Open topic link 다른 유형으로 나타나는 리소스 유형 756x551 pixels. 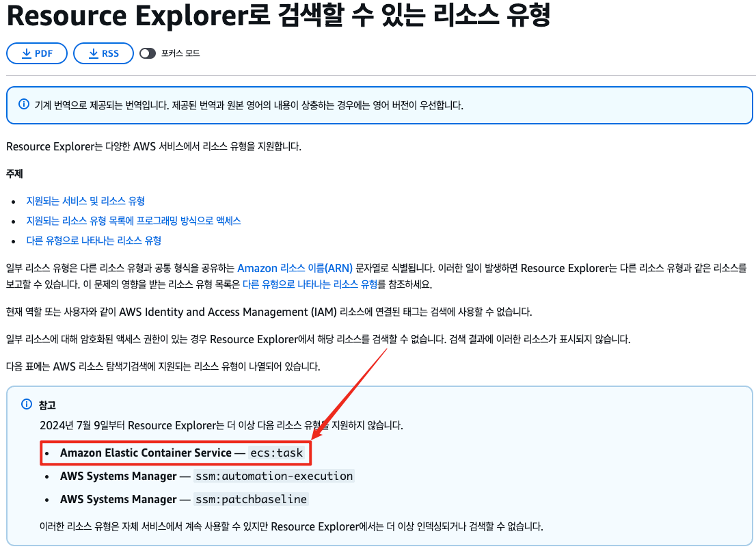point(94,240)
